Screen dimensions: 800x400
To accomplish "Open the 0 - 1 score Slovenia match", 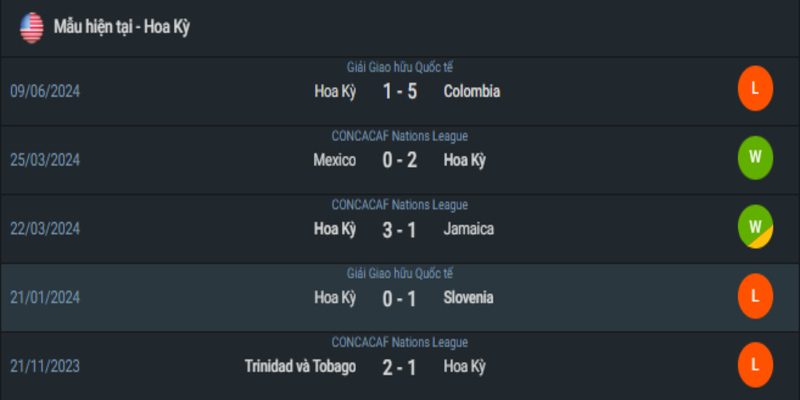I will pos(399,298).
